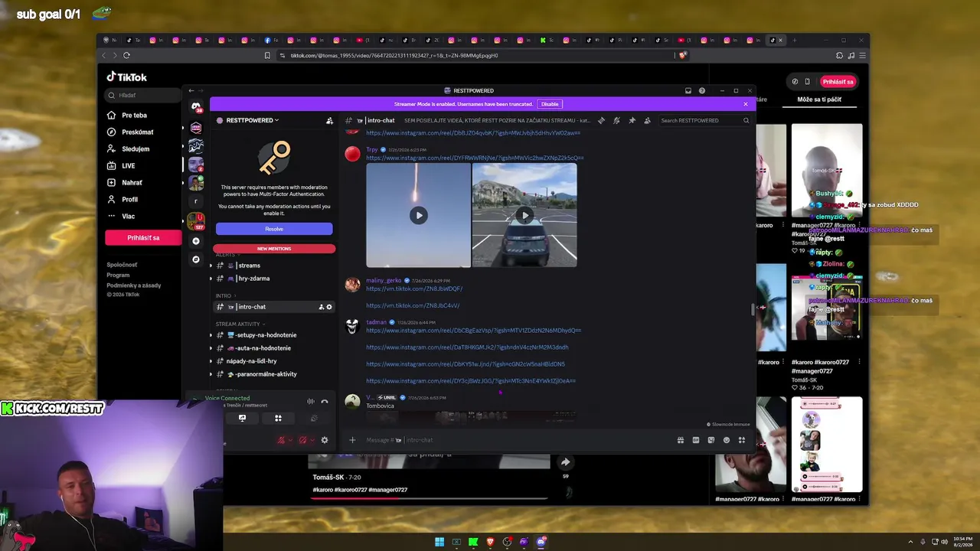The image size is (980, 551).
Task: Open GIF picker in message bar
Action: pyautogui.click(x=695, y=440)
